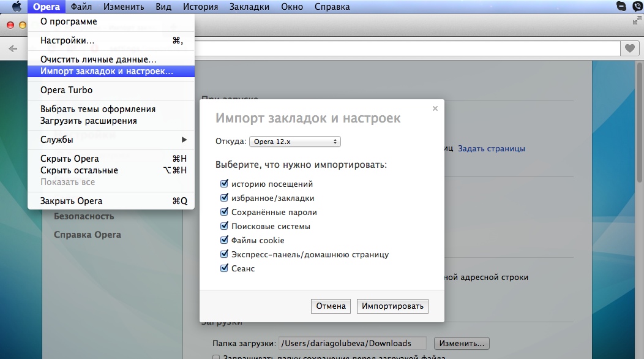Open the Apple menu
This screenshot has width=644, height=359.
click(17, 7)
